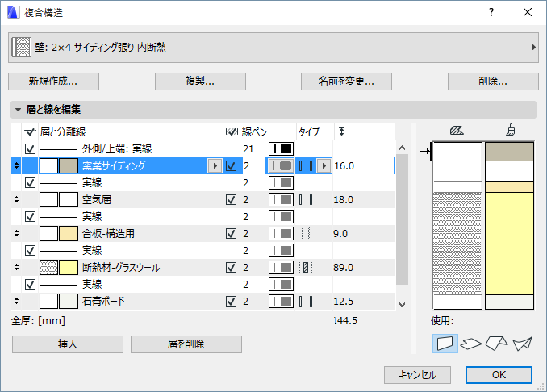Viewport: 547px width, 392px height.
Task: Select the 石膏ボード layer name
Action: click(x=103, y=302)
